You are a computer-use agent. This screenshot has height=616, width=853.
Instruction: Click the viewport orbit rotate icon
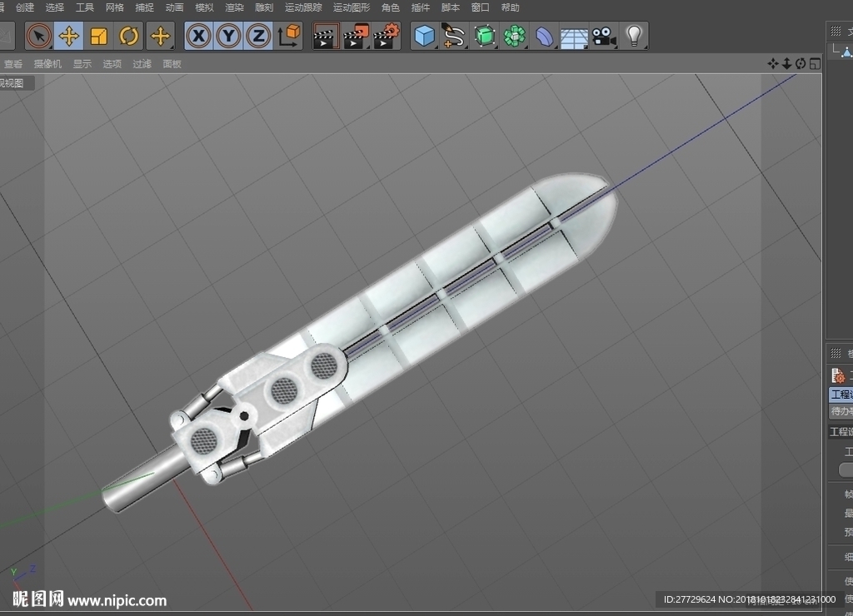(801, 63)
